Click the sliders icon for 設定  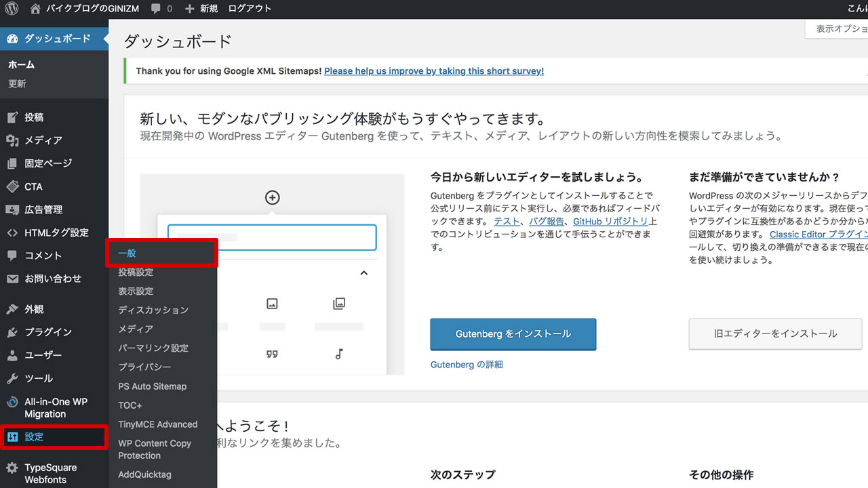[12, 437]
